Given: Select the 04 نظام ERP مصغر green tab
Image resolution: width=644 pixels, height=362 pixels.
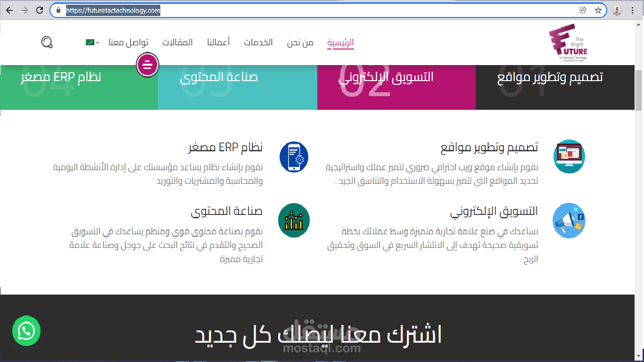Looking at the screenshot, I should (79, 87).
